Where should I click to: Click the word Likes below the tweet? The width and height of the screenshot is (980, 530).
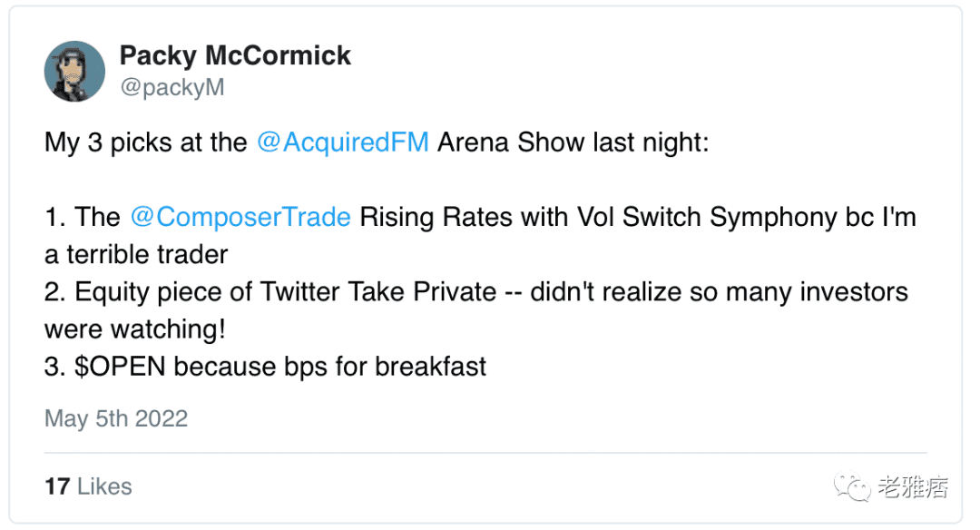104,486
